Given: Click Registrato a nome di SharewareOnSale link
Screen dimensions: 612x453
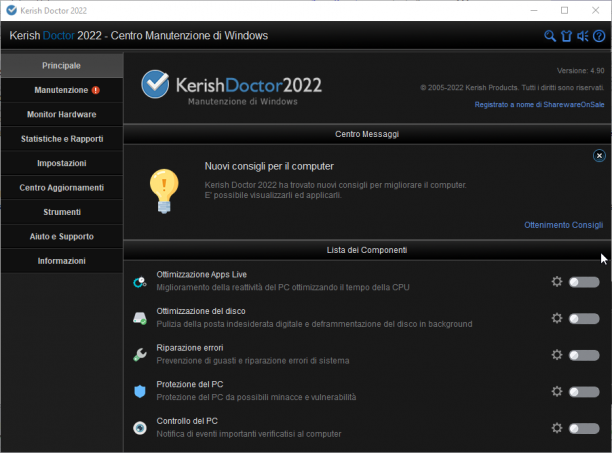Looking at the screenshot, I should tap(539, 105).
